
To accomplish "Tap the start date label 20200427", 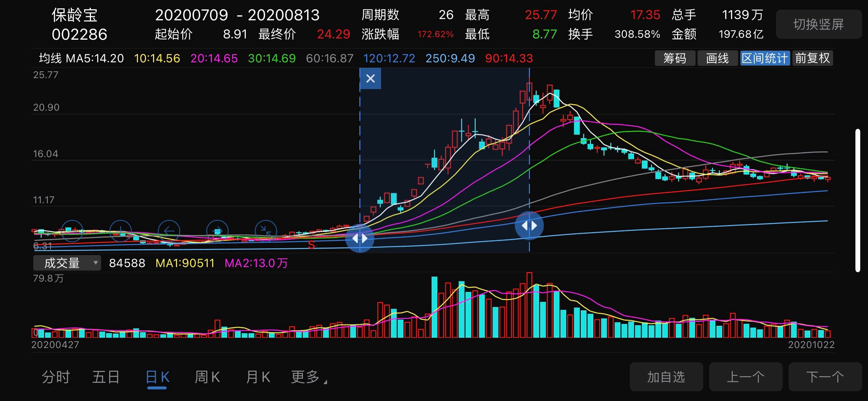I will click(x=55, y=345).
